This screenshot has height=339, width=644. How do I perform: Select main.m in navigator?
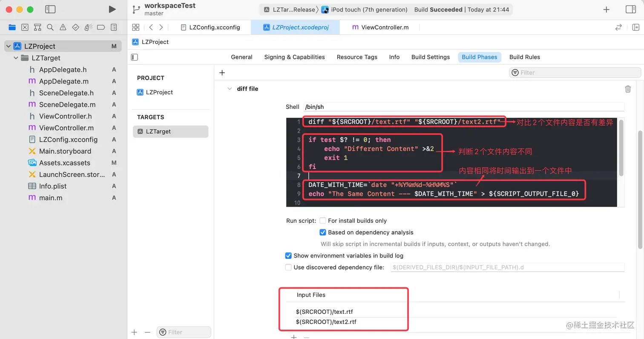[x=51, y=198]
